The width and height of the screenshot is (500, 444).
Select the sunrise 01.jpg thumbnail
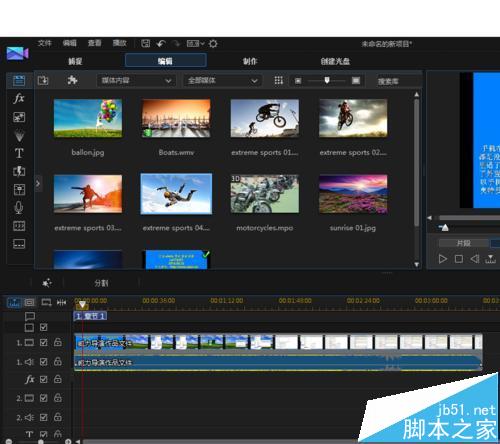pos(353,194)
